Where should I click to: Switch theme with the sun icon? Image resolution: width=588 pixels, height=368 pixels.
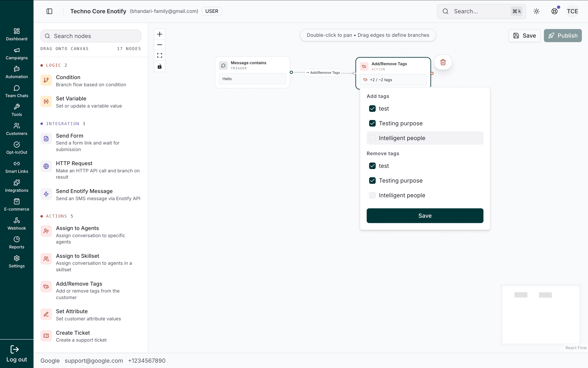point(537,11)
